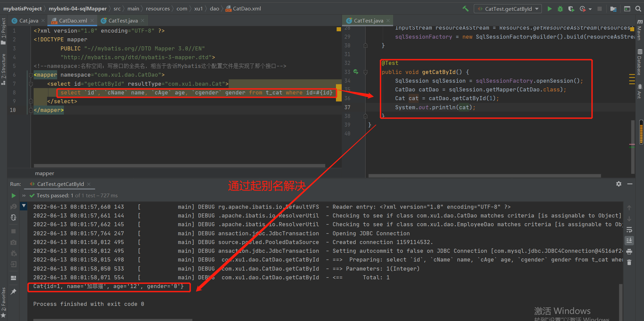This screenshot has width=644, height=321.
Task: Close the CatDao.xml tab
Action: click(x=92, y=21)
